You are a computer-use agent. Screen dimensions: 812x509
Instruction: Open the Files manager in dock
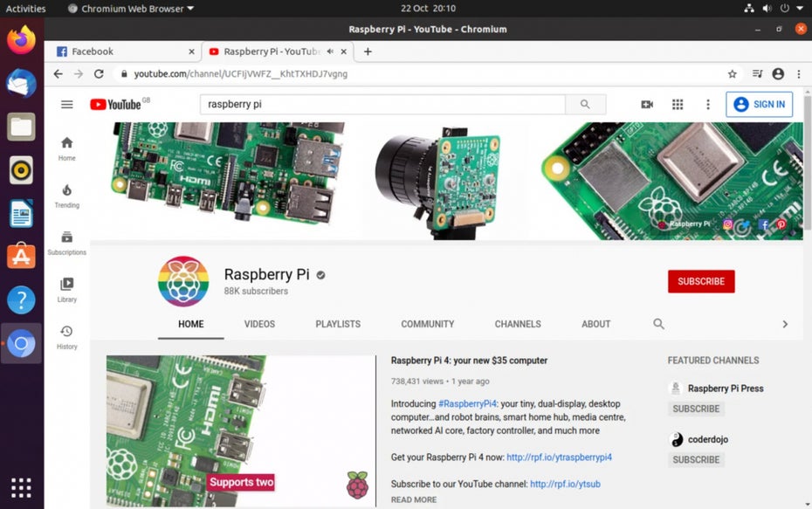tap(21, 127)
